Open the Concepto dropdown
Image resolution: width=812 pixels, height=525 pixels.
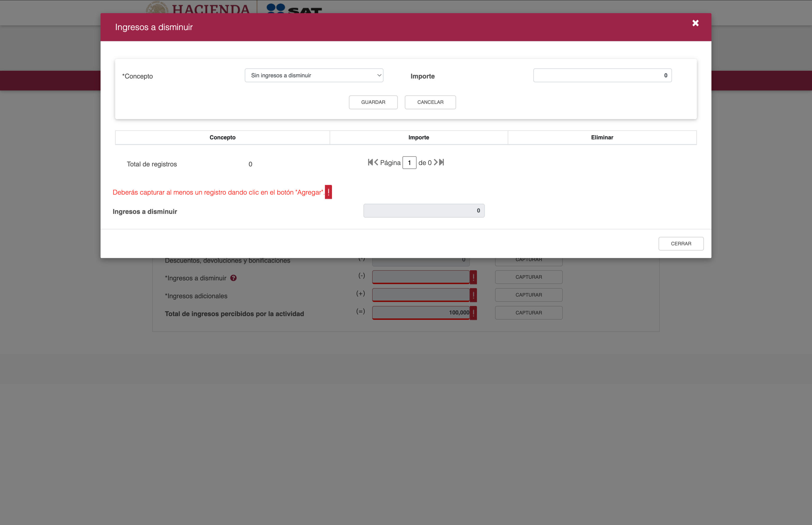[x=314, y=75]
